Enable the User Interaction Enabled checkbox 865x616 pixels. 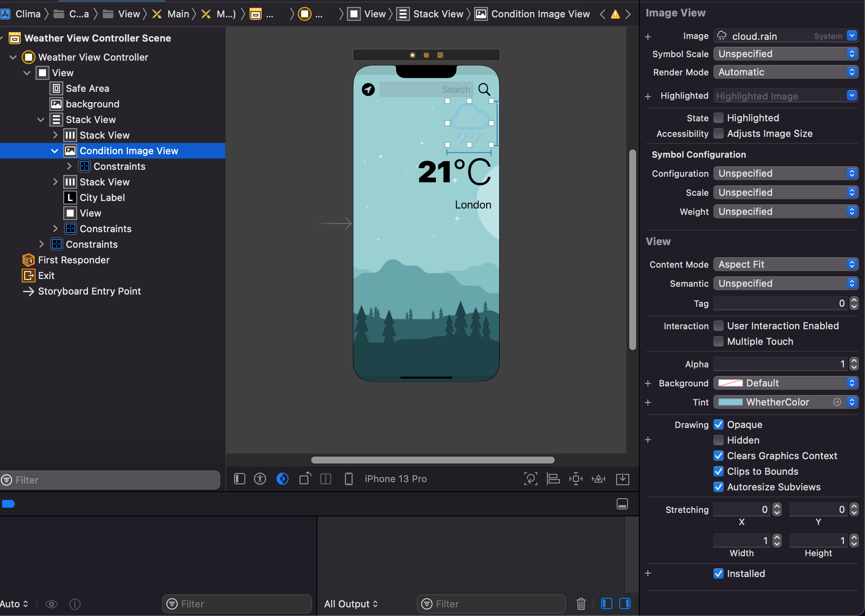[x=719, y=326]
